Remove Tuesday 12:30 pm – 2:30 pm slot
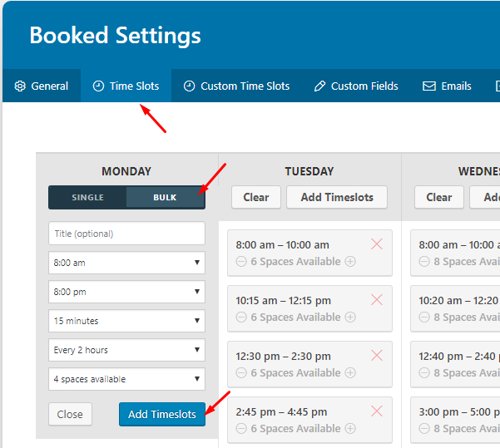The height and width of the screenshot is (448, 500). click(376, 355)
